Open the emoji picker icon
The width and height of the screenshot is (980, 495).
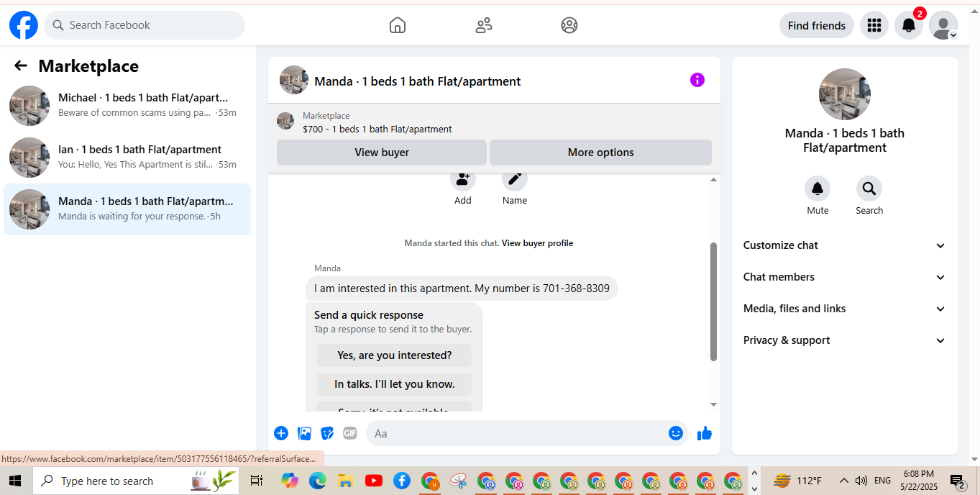pyautogui.click(x=675, y=433)
